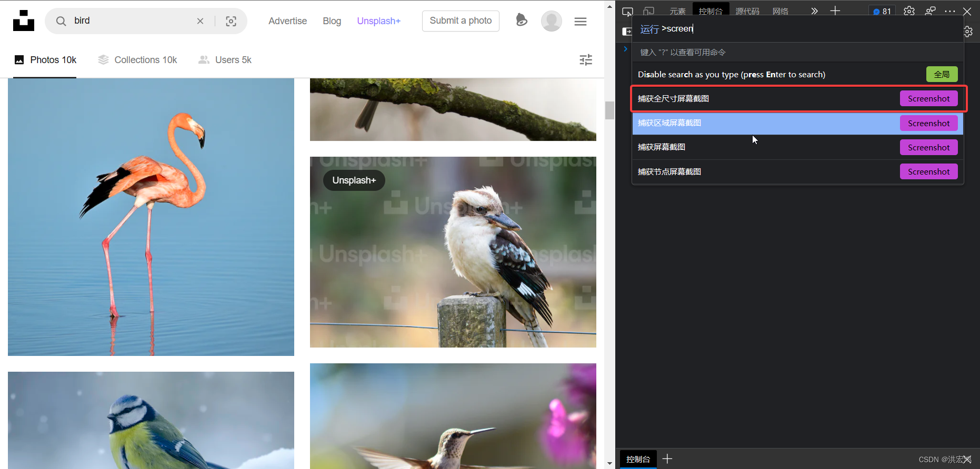Screen dimensions: 980x469
Task: Activate DevTools inspect element picker
Action: (627, 12)
